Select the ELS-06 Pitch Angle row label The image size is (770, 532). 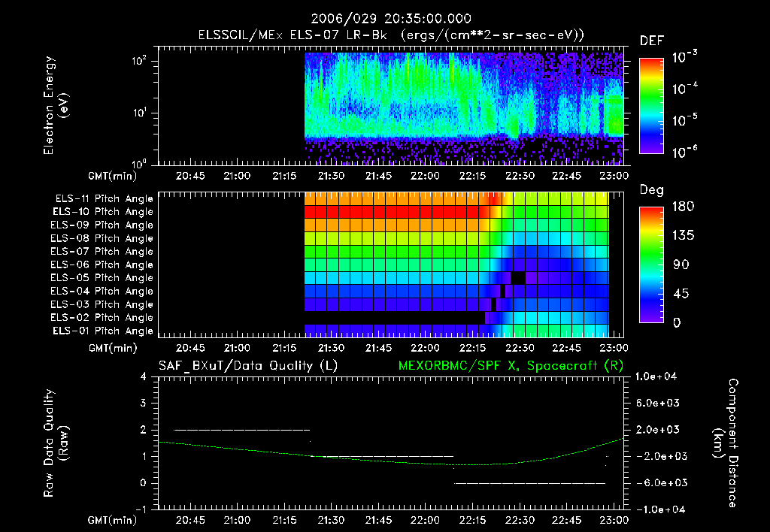tap(102, 264)
